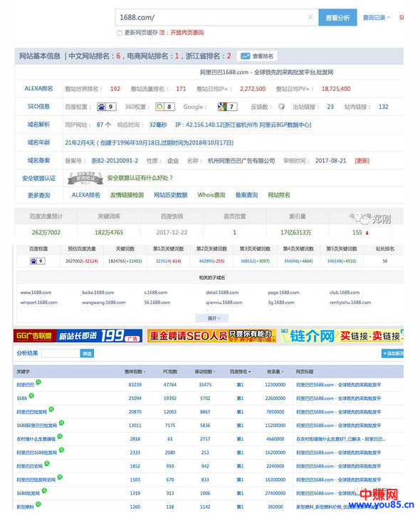Click the keyword library value 182万4765
The width and height of the screenshot is (420, 513).
(109, 233)
